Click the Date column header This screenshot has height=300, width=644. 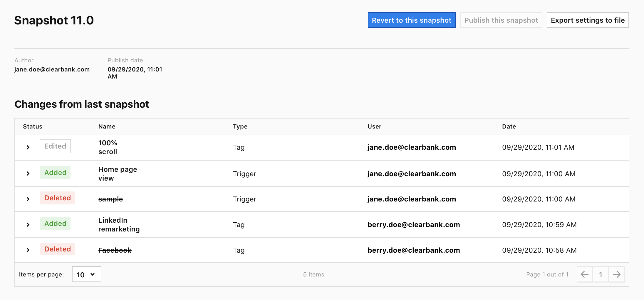coord(509,126)
